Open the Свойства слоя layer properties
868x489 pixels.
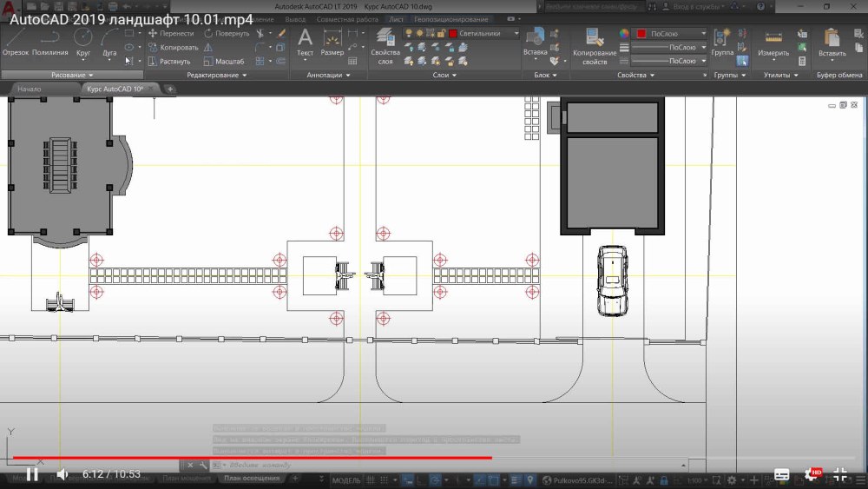[x=385, y=45]
